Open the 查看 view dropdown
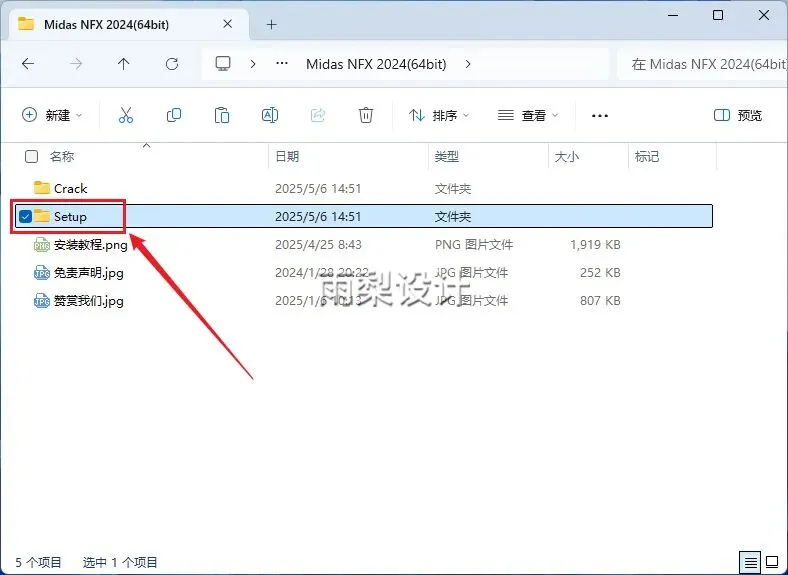Viewport: 788px width, 575px height. 528,115
